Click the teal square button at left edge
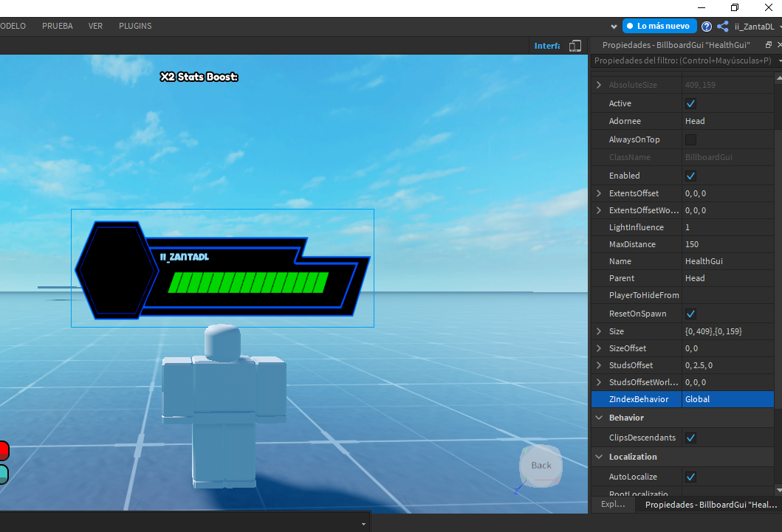The height and width of the screenshot is (532, 782). click(3, 474)
